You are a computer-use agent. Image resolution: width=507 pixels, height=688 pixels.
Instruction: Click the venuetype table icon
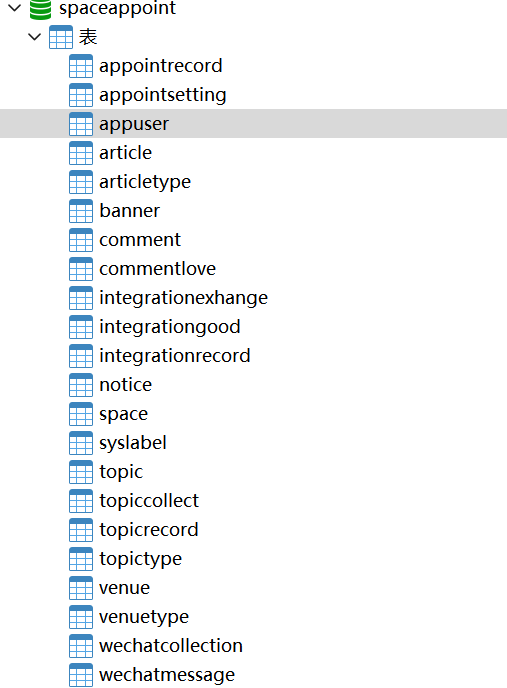pos(81,616)
